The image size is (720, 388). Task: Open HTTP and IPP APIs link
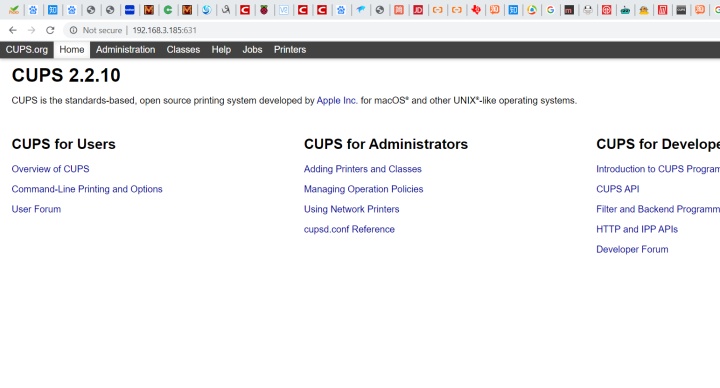click(x=637, y=229)
